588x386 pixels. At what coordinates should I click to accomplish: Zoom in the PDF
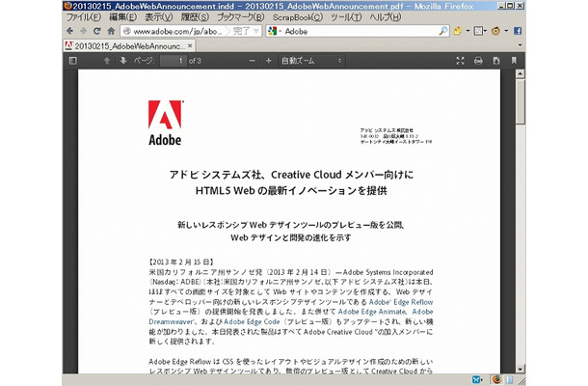269,61
